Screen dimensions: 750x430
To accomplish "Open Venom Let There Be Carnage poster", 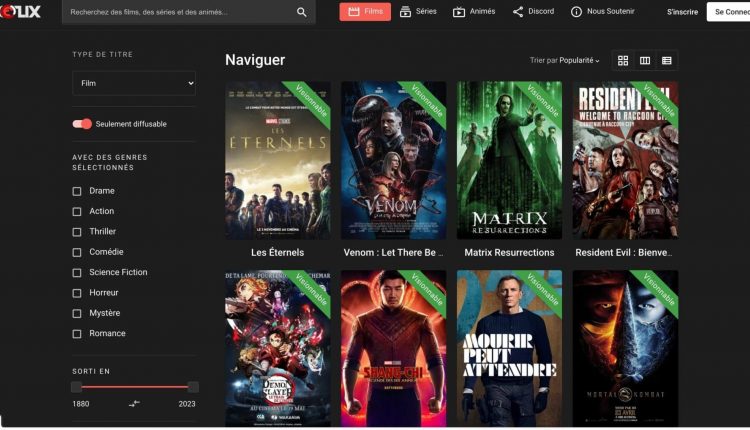I will point(393,160).
